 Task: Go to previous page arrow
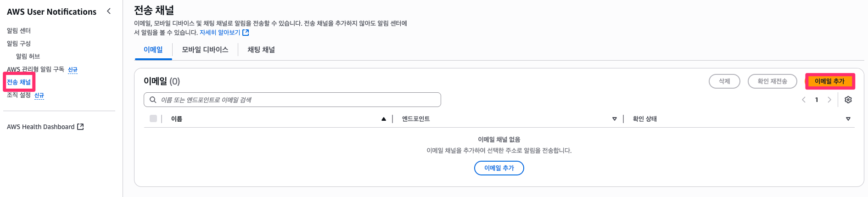pyautogui.click(x=804, y=100)
